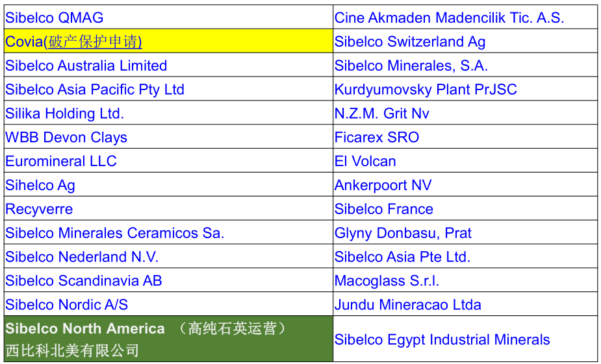Open Sibelco Minerales Ceramicos Sa. link
The width and height of the screenshot is (601, 364).
(x=115, y=233)
